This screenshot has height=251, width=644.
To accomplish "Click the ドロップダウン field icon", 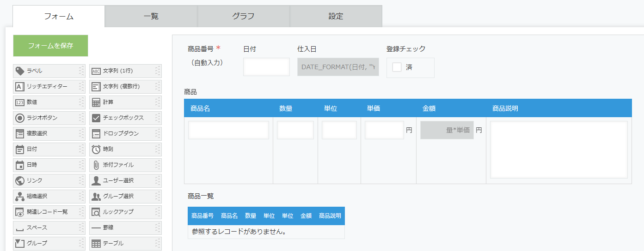I will [96, 134].
